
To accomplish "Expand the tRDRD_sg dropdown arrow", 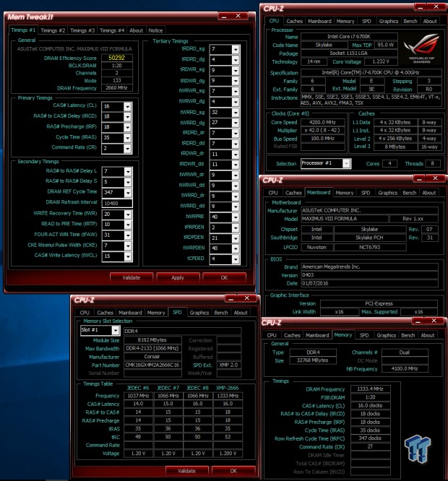I will click(x=236, y=49).
